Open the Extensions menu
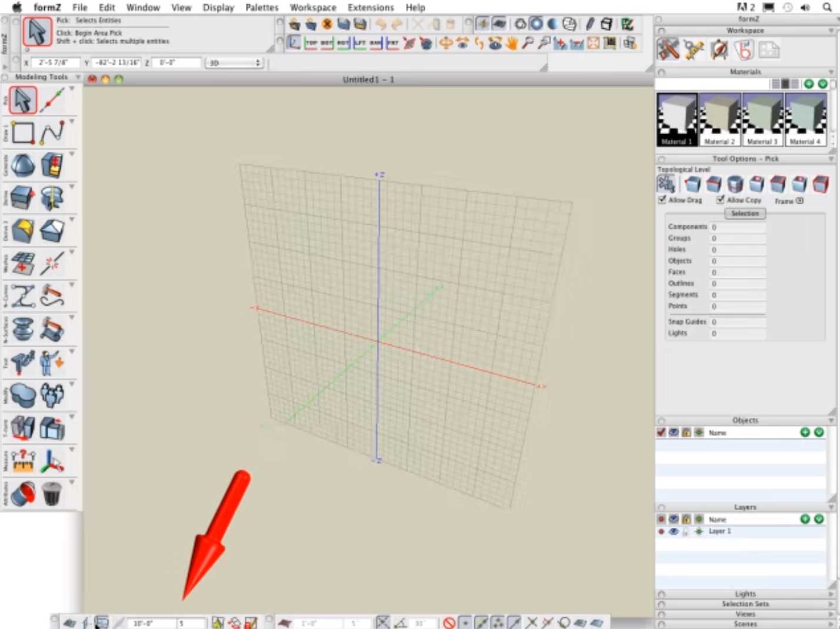Screen dimensions: 840x629 (x=371, y=7)
